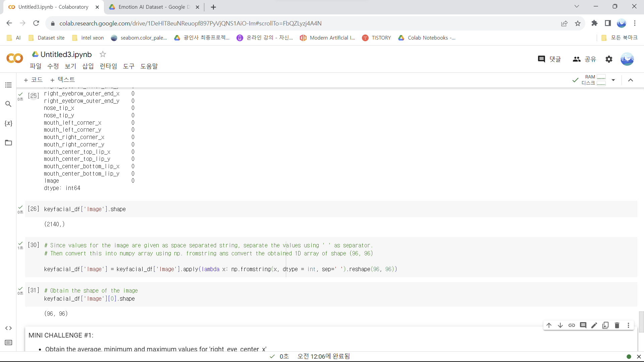Click the 공유 share button
The height and width of the screenshot is (362, 644).
tap(584, 59)
